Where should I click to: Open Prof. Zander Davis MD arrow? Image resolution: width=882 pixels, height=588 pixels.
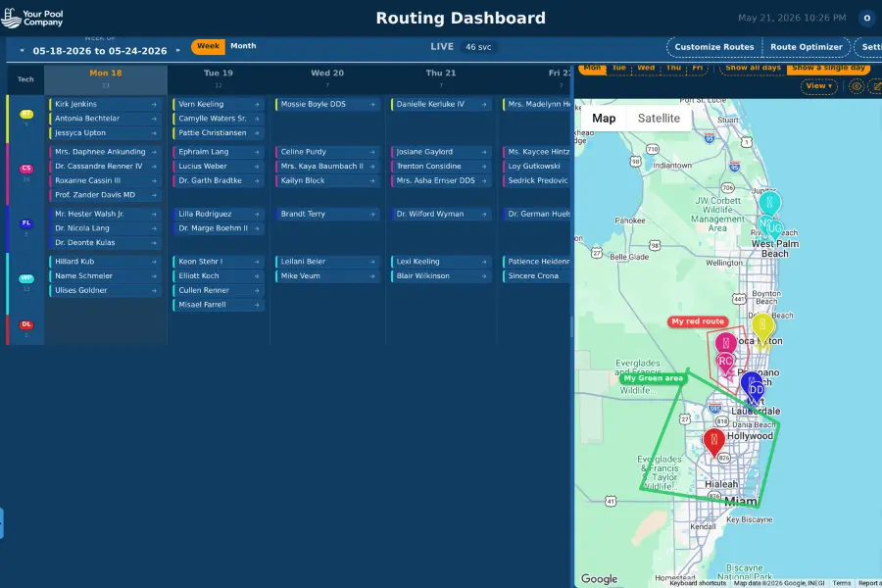pyautogui.click(x=154, y=195)
